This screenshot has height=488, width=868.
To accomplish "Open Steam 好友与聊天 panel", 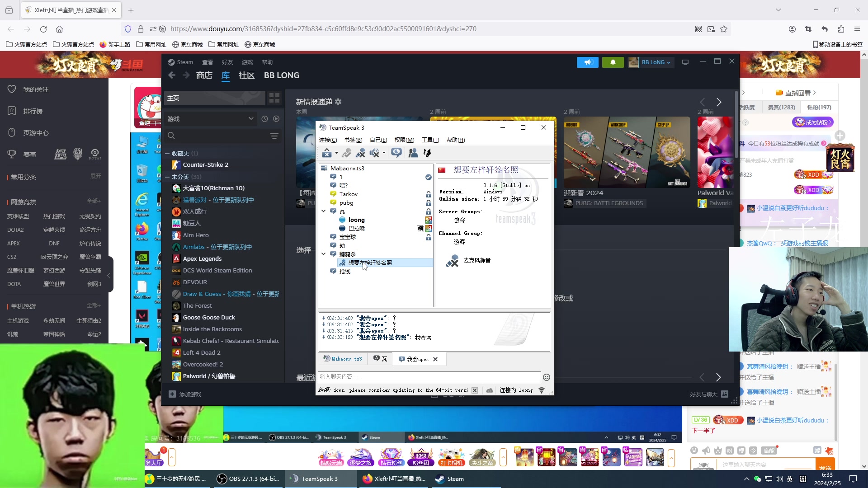I will [x=709, y=394].
